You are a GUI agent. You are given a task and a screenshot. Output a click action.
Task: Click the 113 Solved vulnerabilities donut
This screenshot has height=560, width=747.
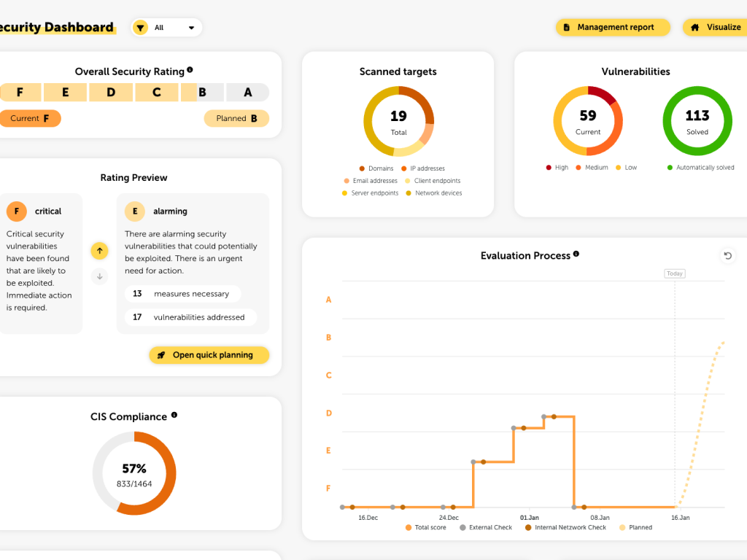click(697, 121)
